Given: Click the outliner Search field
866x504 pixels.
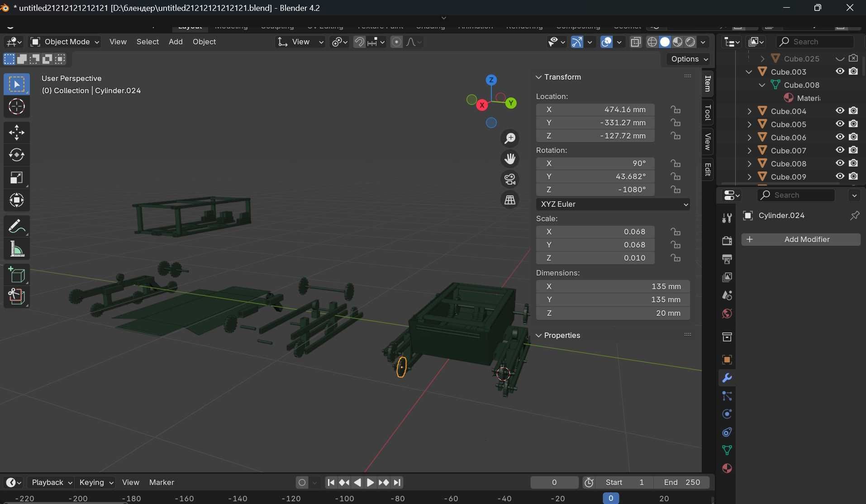Looking at the screenshot, I should [x=815, y=42].
